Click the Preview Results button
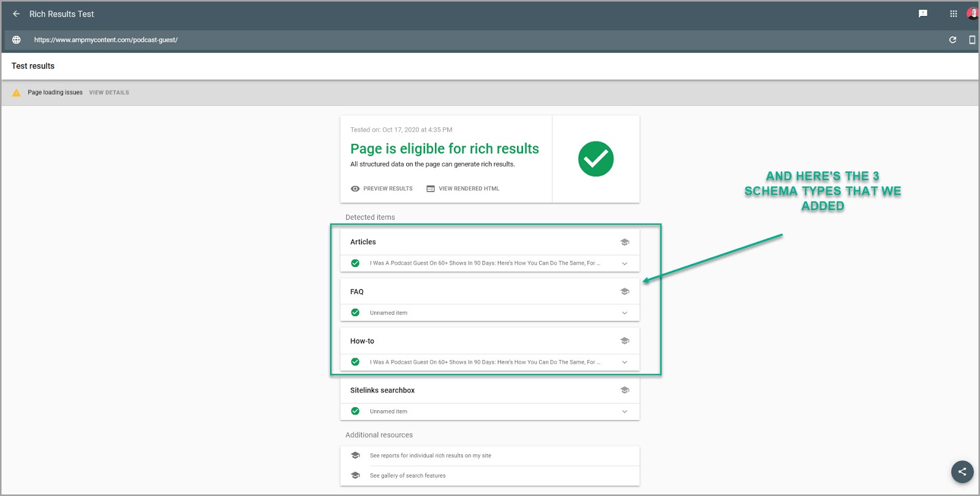 (382, 189)
